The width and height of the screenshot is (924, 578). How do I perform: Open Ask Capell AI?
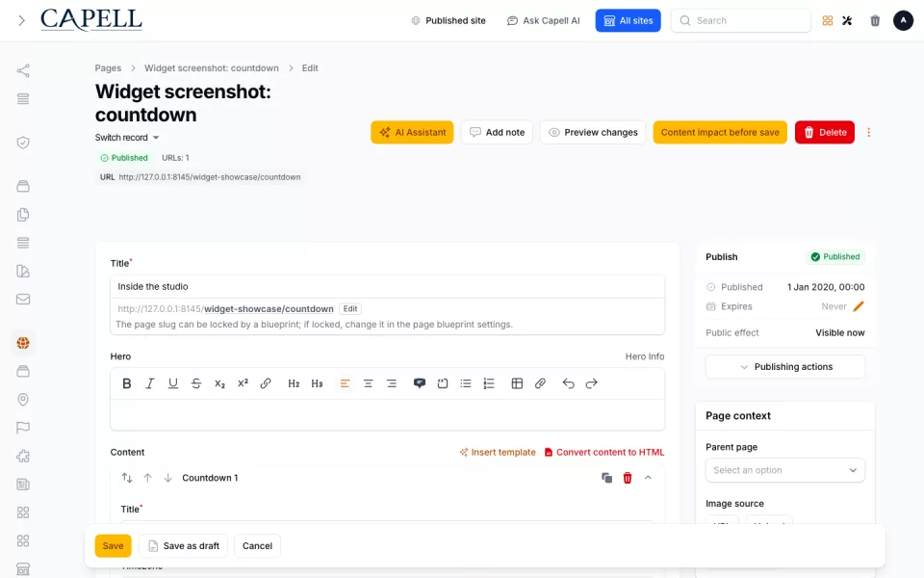pos(543,20)
